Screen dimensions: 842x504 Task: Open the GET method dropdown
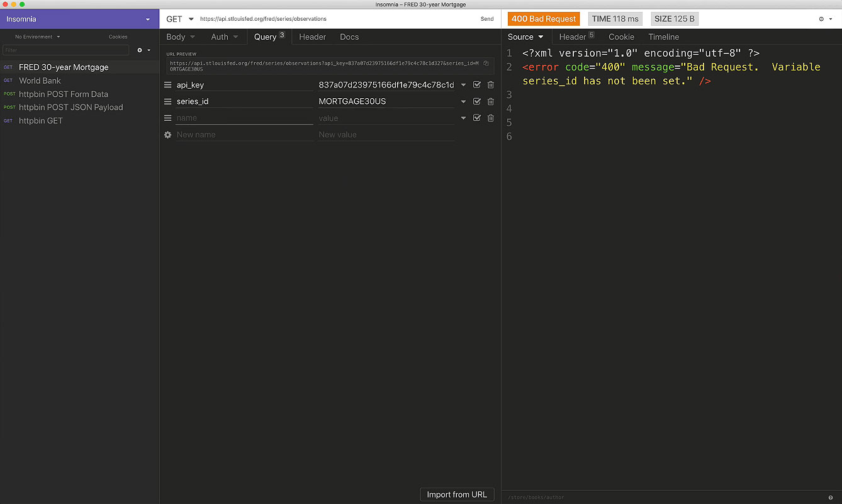coord(180,19)
